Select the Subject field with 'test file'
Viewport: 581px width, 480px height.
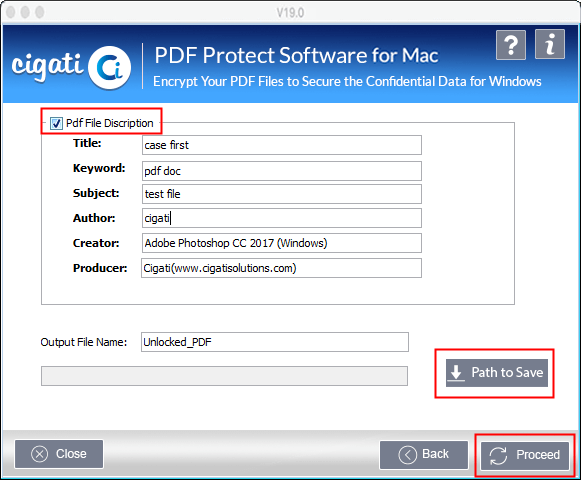[x=282, y=194]
